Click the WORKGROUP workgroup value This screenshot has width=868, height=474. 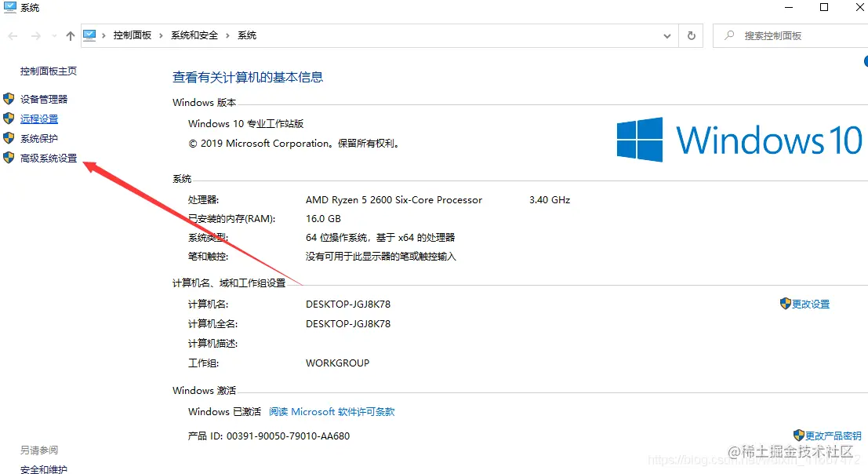point(338,363)
